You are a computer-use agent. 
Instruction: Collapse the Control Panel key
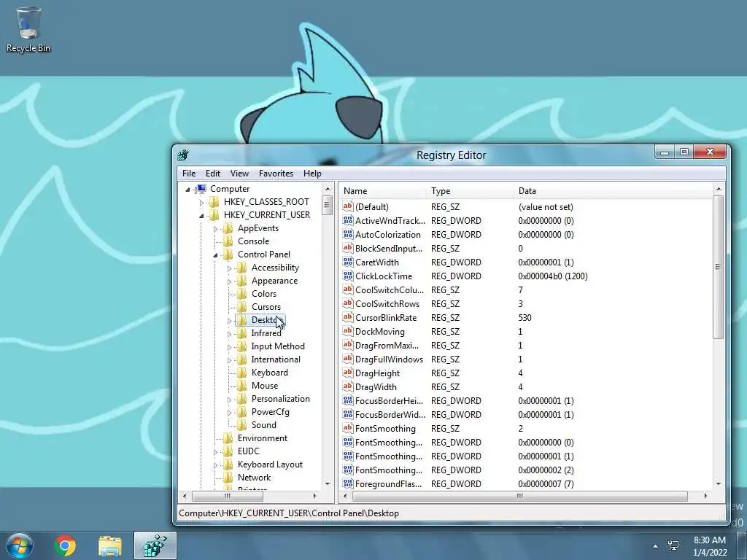(x=215, y=255)
